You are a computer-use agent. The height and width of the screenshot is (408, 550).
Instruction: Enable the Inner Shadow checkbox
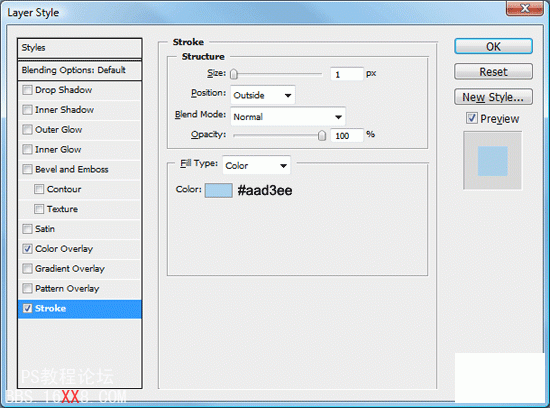27,110
